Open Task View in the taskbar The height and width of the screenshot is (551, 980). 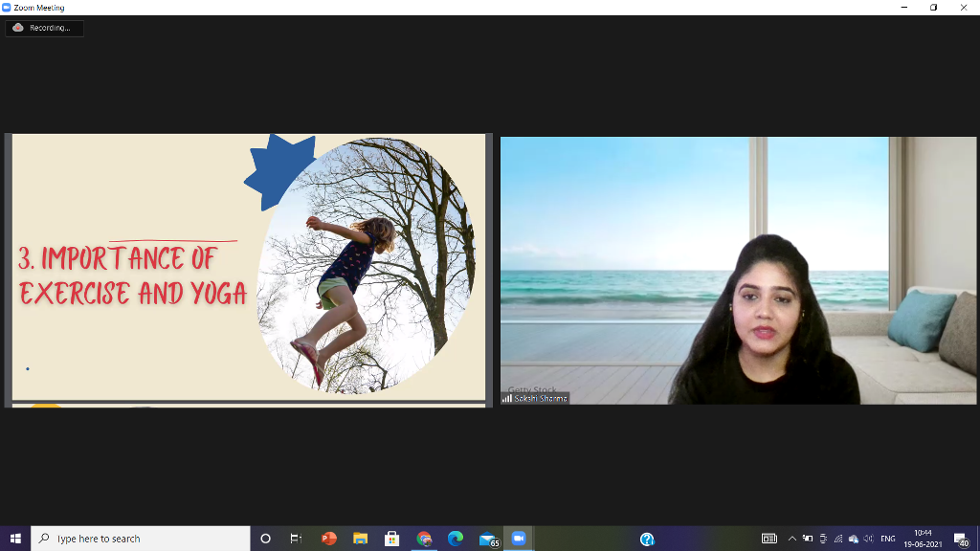click(297, 539)
